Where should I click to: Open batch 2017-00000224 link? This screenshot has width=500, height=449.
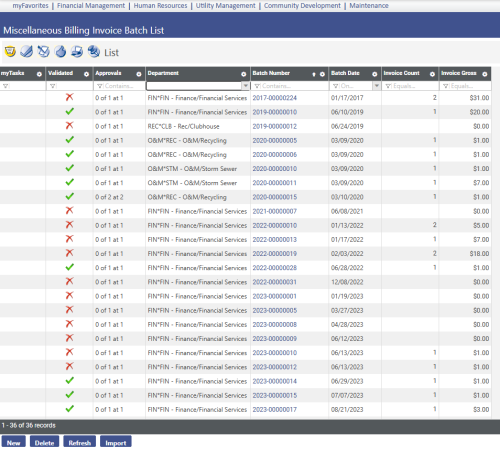pyautogui.click(x=274, y=98)
